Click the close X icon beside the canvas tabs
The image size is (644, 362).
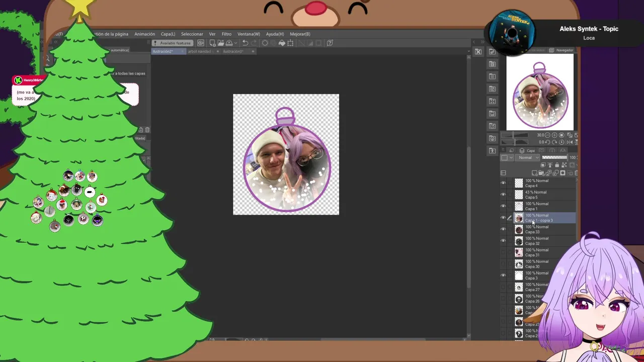478,51
